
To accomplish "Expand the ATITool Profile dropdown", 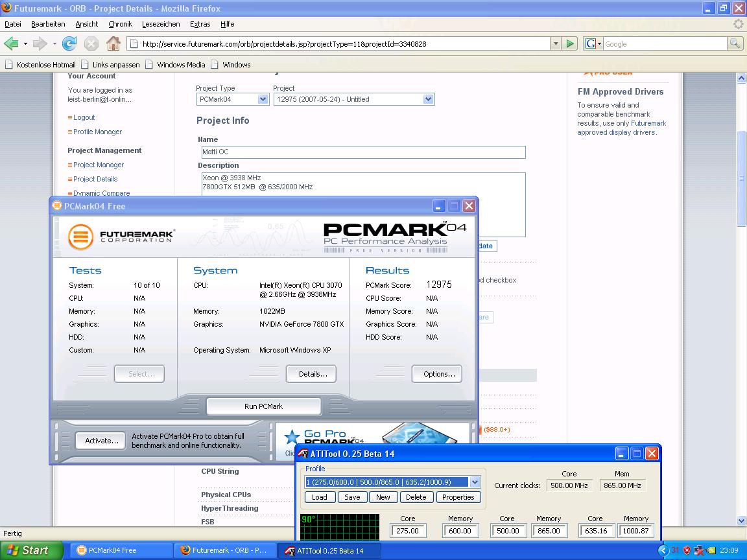I will point(475,482).
